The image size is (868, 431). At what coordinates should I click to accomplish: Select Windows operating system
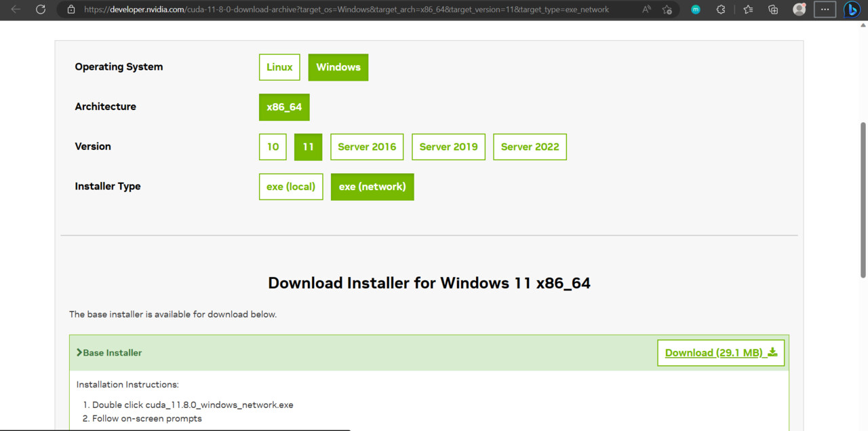338,67
